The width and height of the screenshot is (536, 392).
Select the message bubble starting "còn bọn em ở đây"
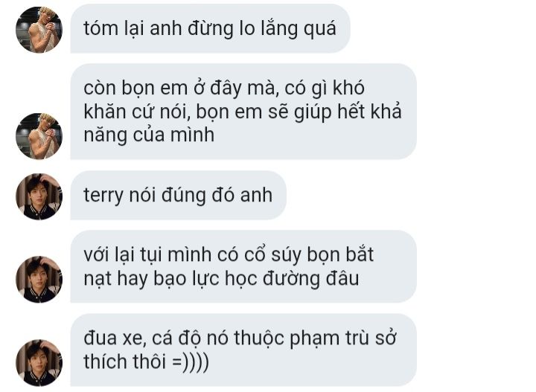[243, 112]
